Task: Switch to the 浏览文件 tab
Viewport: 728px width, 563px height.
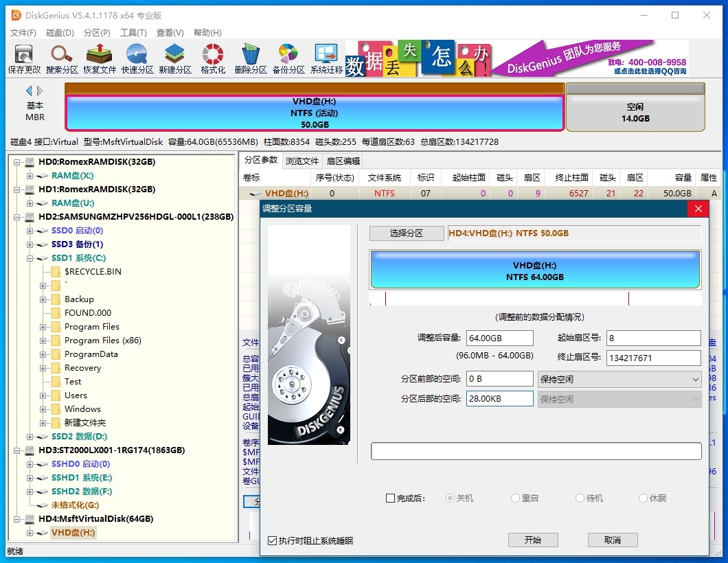Action: pos(302,161)
